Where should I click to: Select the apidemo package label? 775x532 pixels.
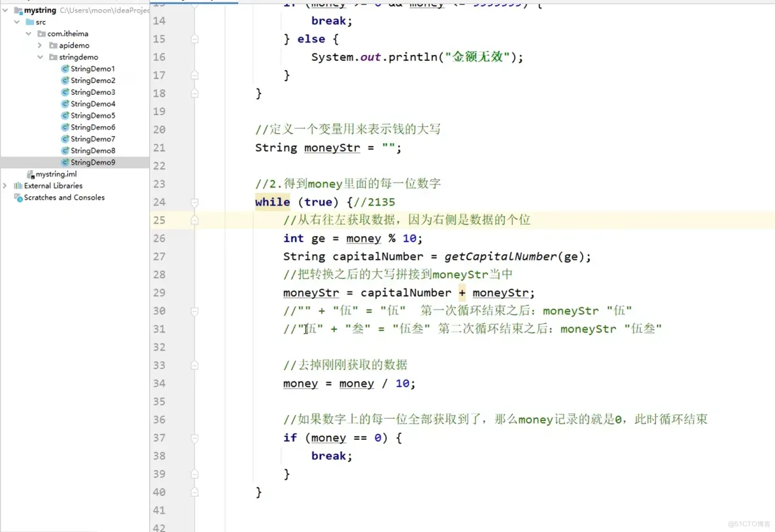[x=74, y=45]
